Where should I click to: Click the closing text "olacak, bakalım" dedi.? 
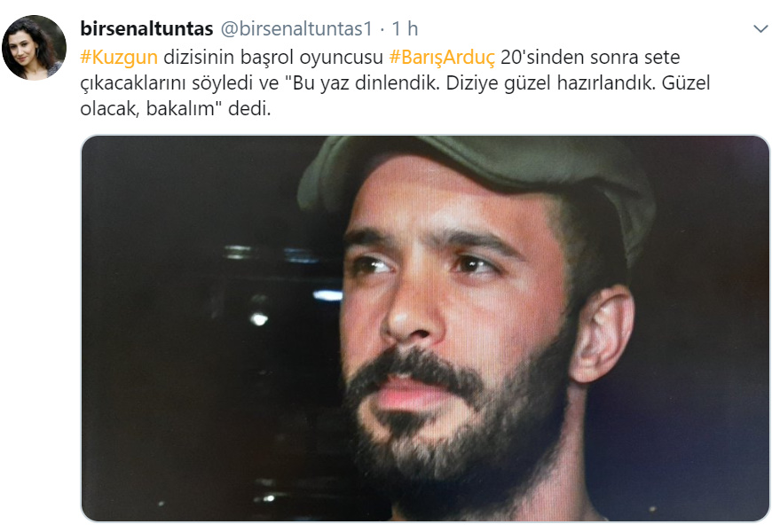click(x=176, y=108)
